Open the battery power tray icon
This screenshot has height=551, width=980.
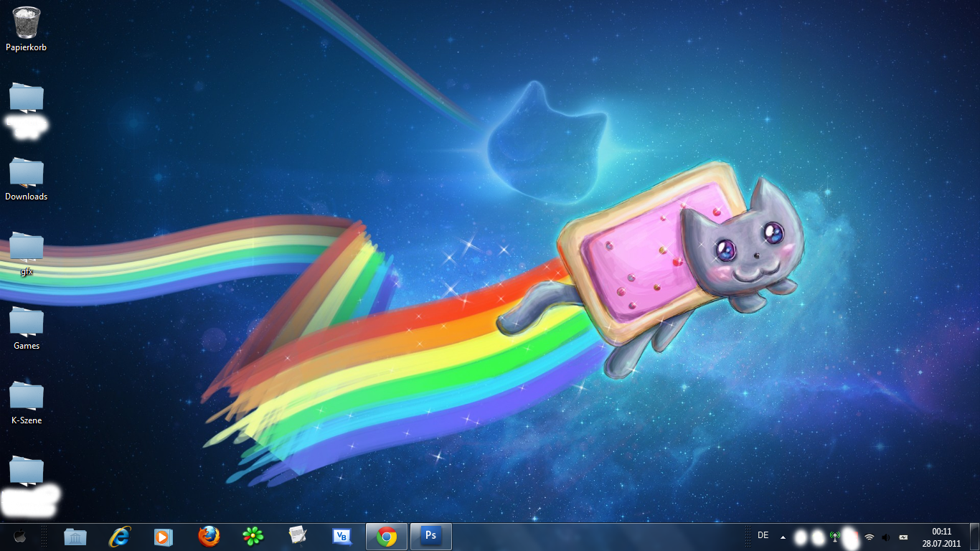pyautogui.click(x=903, y=537)
